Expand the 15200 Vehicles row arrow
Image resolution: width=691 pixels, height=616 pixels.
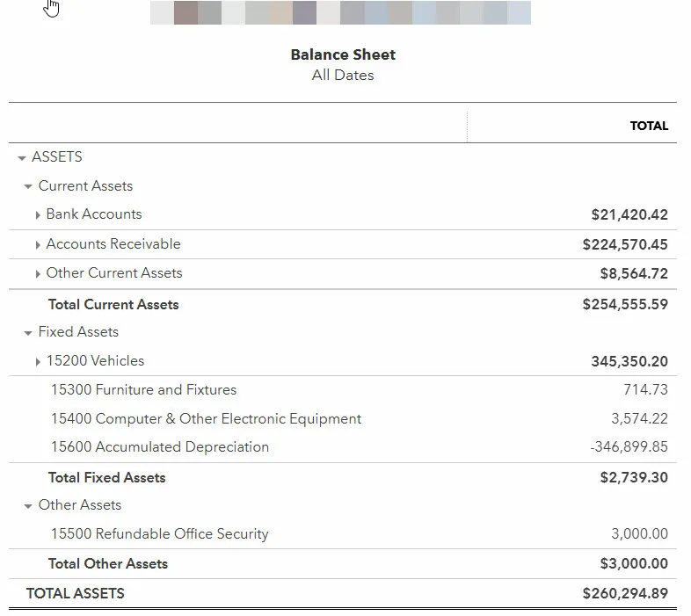(x=38, y=362)
